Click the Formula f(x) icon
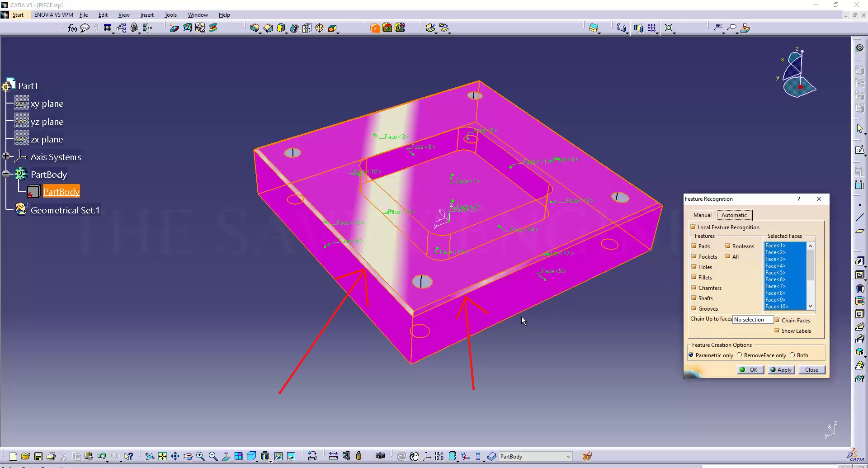The height and width of the screenshot is (468, 868). [72, 28]
